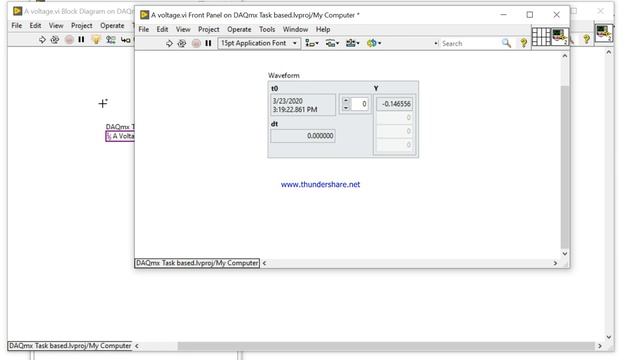
Task: Click Front Panel DAQmx Task based.lvproj/My Computer status
Action: point(197,263)
